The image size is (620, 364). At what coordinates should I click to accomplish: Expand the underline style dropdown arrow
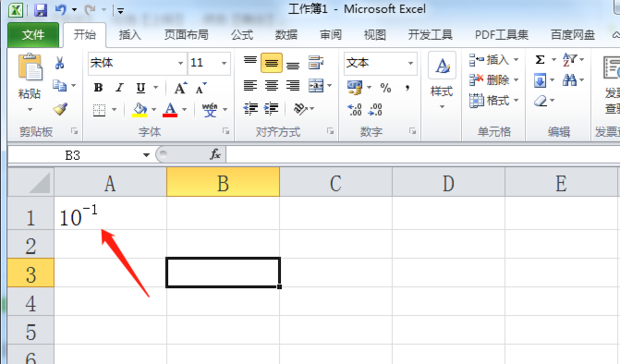[x=156, y=88]
